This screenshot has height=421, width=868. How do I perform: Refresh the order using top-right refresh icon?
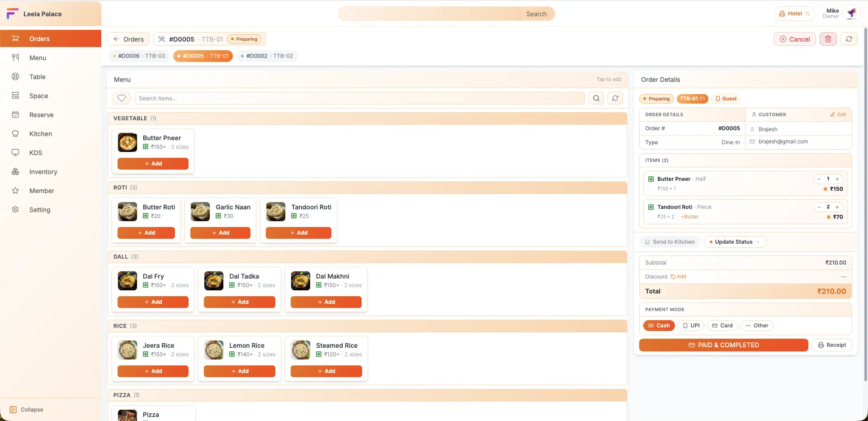pos(849,39)
